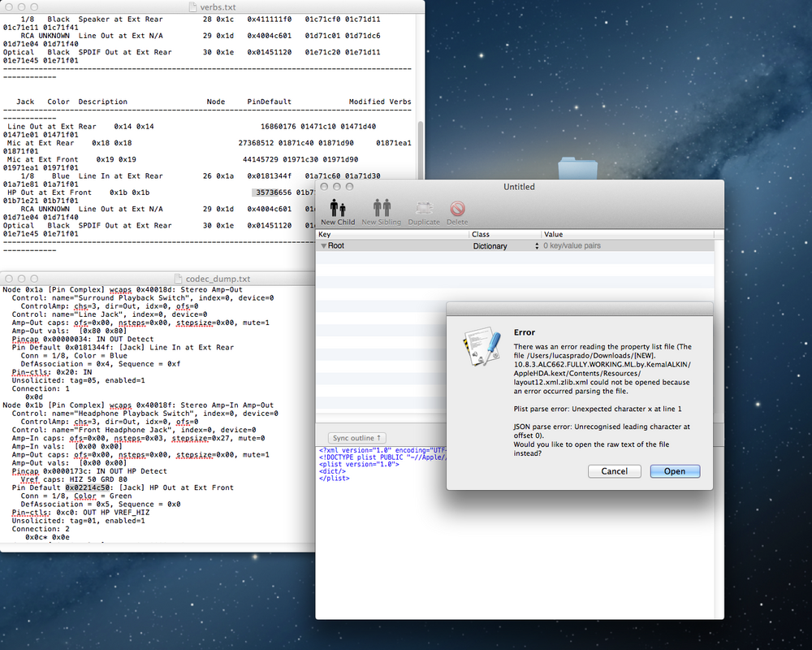Cancel the Error dialog

click(614, 471)
